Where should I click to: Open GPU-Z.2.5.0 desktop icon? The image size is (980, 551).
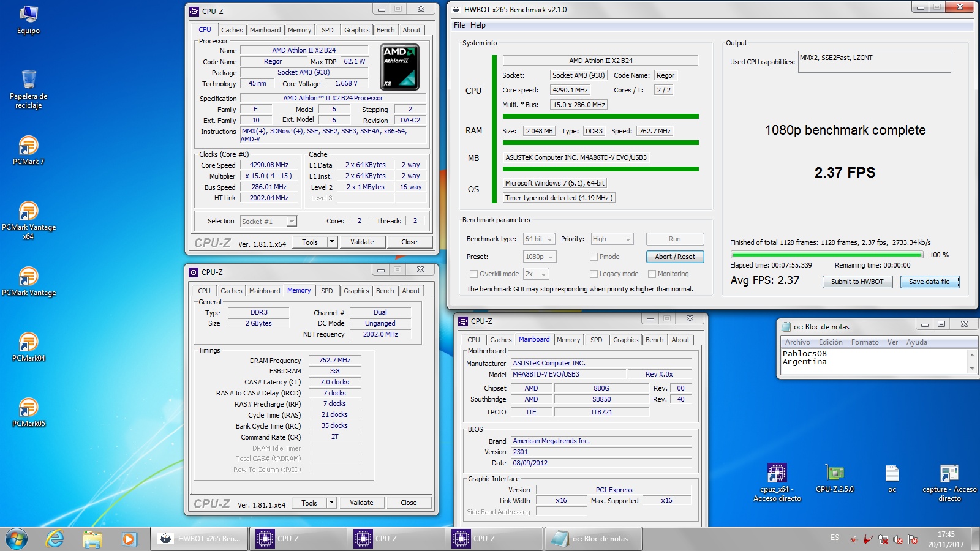[835, 479]
